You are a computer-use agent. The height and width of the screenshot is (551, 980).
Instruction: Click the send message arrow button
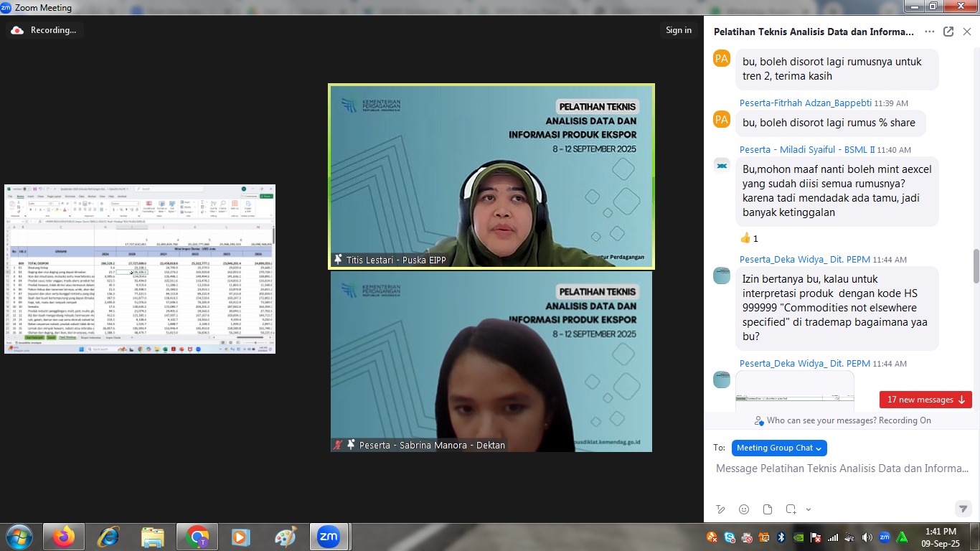(x=963, y=509)
